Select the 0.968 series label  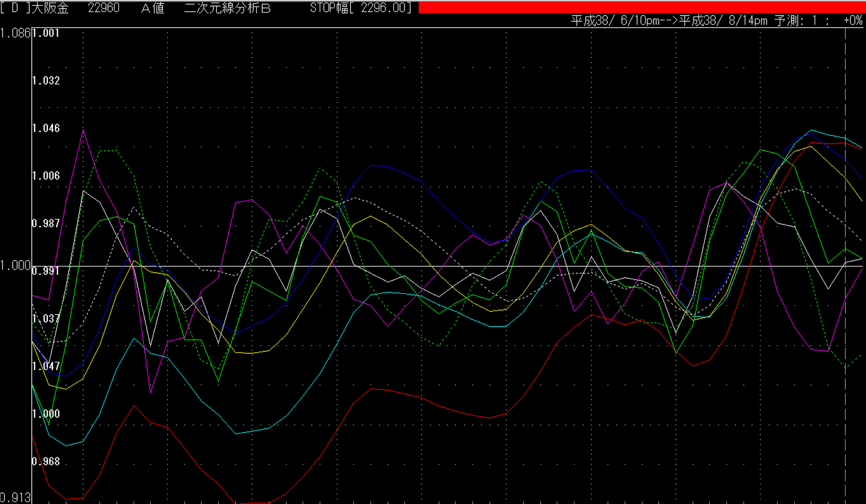pos(46,462)
